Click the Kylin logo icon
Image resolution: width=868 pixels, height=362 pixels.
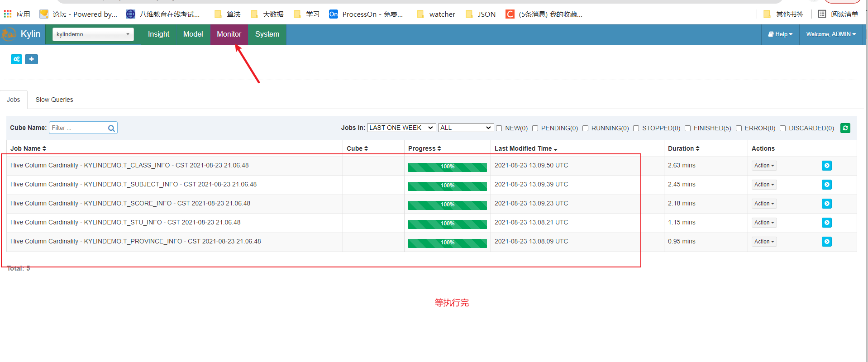pos(9,34)
